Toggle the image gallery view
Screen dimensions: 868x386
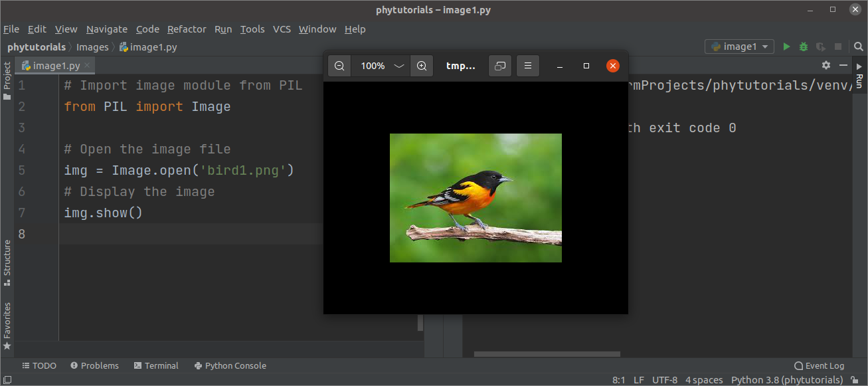[500, 66]
